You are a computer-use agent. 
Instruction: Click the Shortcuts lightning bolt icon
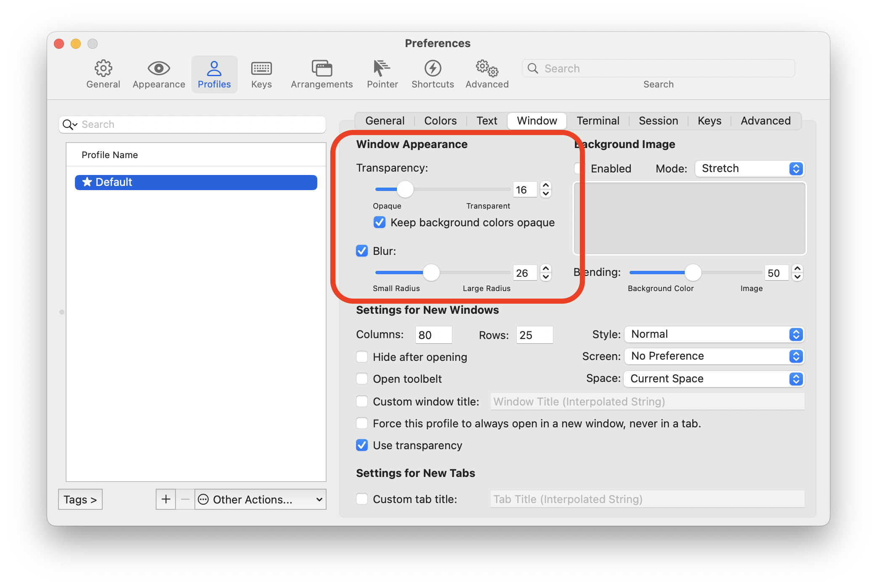click(x=433, y=74)
